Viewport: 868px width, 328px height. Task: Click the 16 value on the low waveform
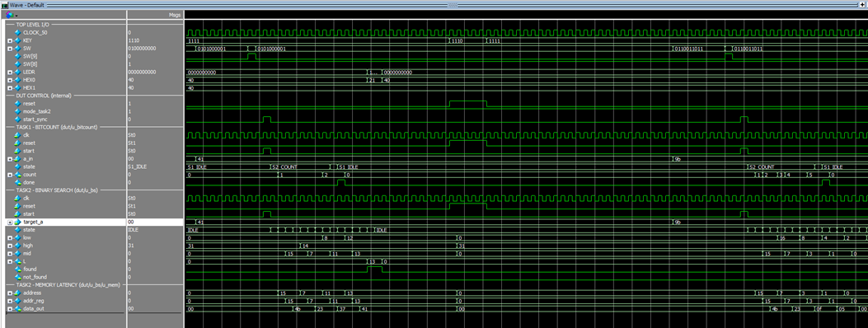(783, 237)
